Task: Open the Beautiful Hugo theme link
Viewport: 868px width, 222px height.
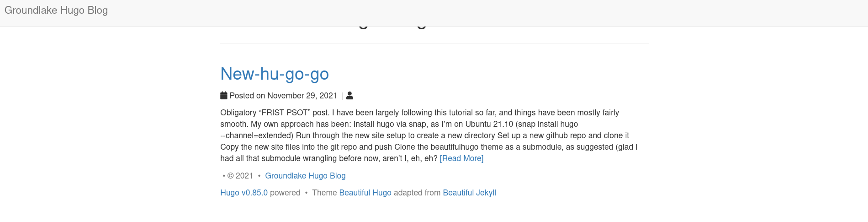Action: point(365,193)
